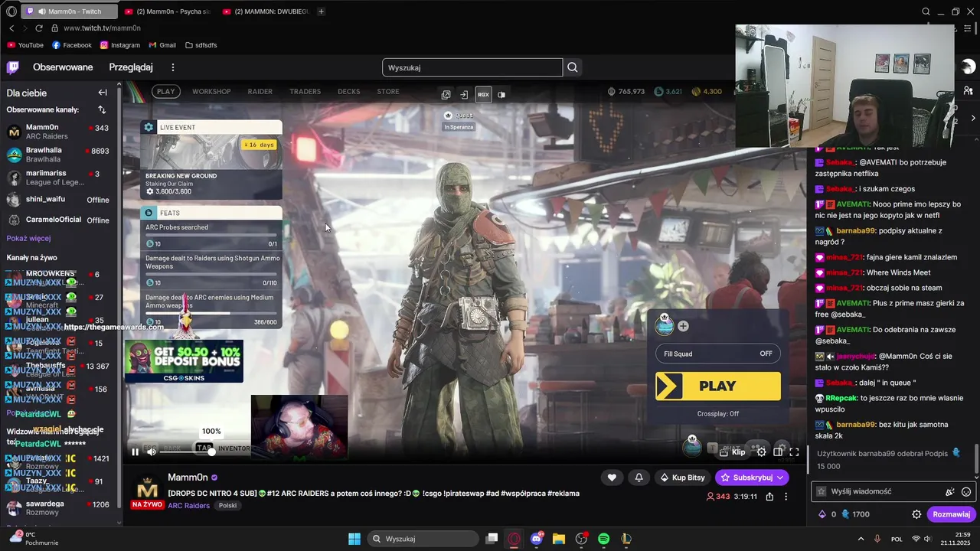This screenshot has width=980, height=551.
Task: Expand Pokaż więcej followed channels
Action: coord(28,238)
